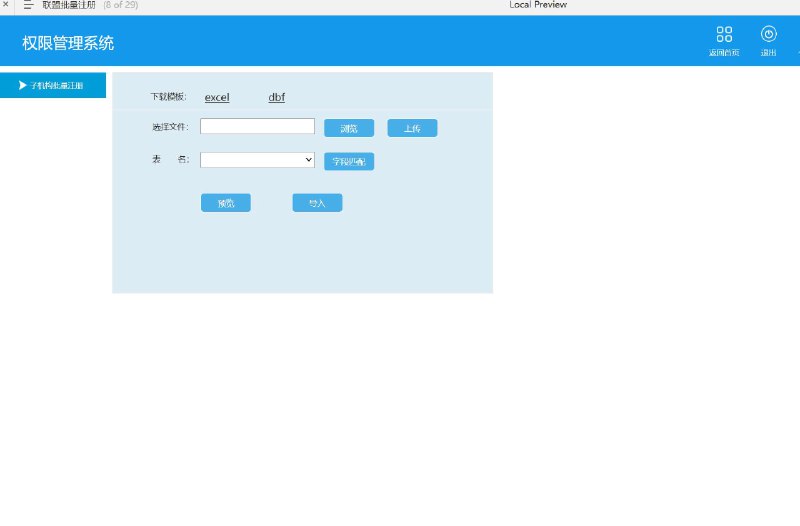Click the (8 of 29) page counter
Screen dimensions: 800x526
tap(121, 5)
